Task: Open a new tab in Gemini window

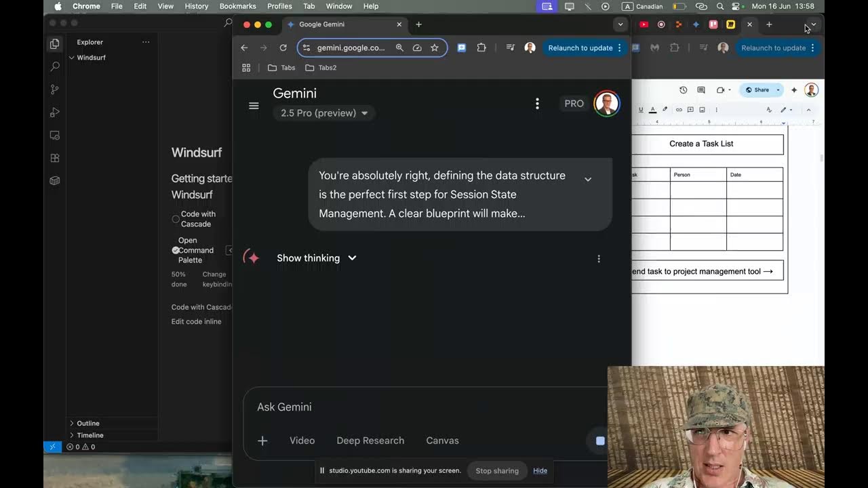Action: [418, 24]
